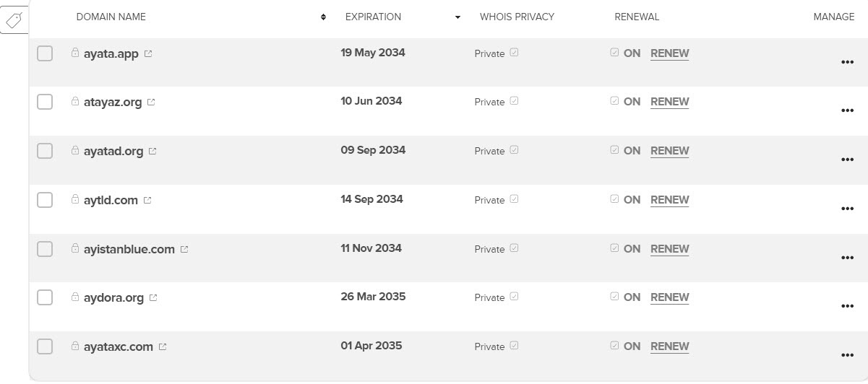This screenshot has height=384, width=868.
Task: Toggle WHOIS Private checkbox for ayatad.org
Action: pyautogui.click(x=514, y=150)
